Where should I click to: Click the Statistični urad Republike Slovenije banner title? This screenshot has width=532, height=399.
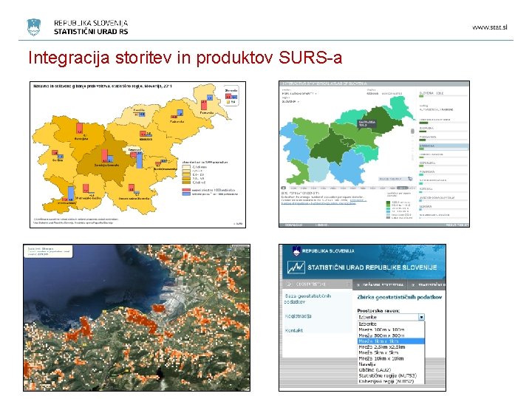pyautogui.click(x=372, y=267)
